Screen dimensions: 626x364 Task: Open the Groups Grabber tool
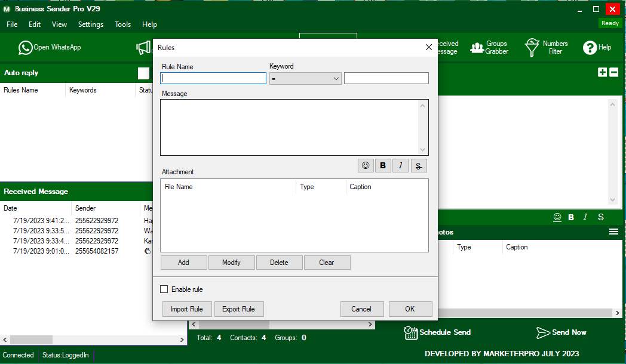[477, 48]
